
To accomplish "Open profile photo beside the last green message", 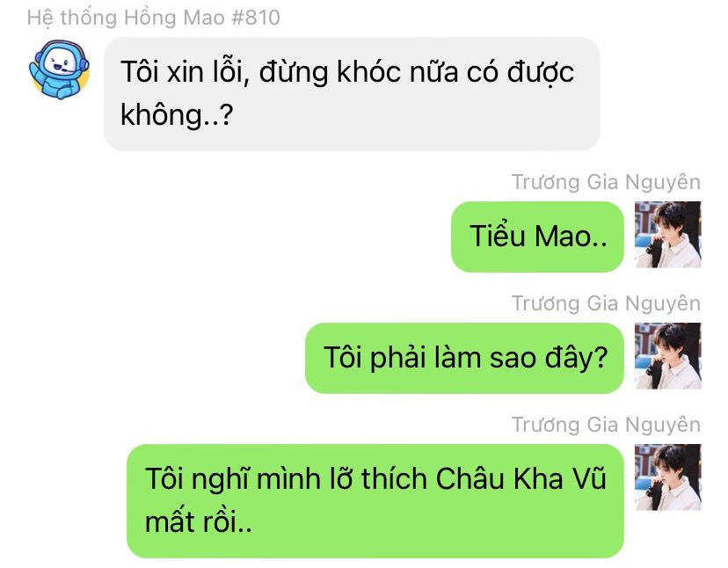I will (667, 477).
